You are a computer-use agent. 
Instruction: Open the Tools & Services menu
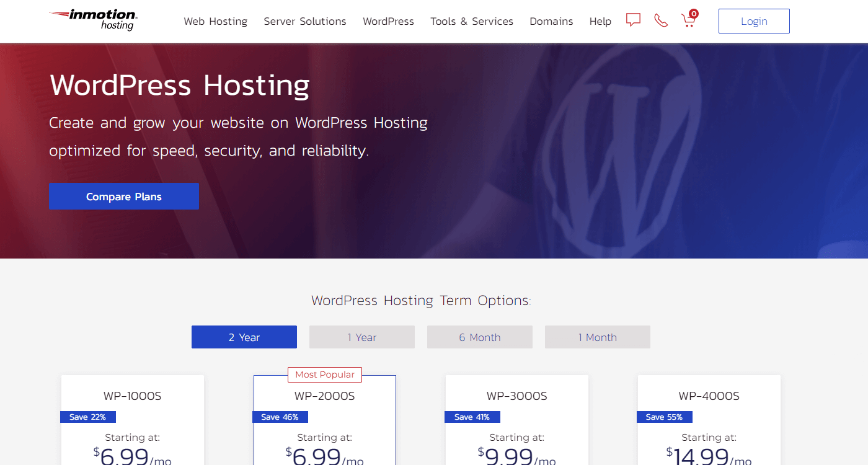[x=472, y=21]
